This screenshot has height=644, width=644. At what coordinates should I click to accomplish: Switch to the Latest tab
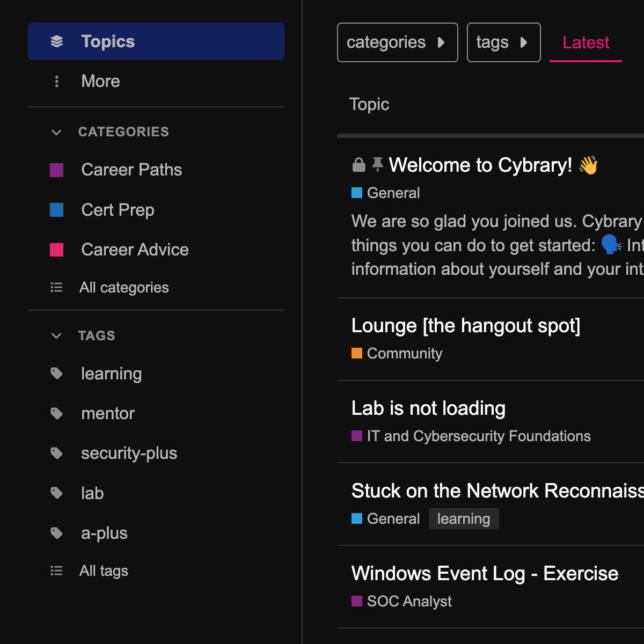click(x=586, y=42)
